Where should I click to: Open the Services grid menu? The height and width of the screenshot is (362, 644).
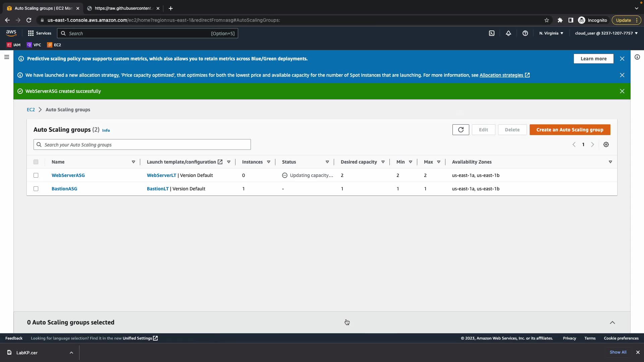pos(40,33)
